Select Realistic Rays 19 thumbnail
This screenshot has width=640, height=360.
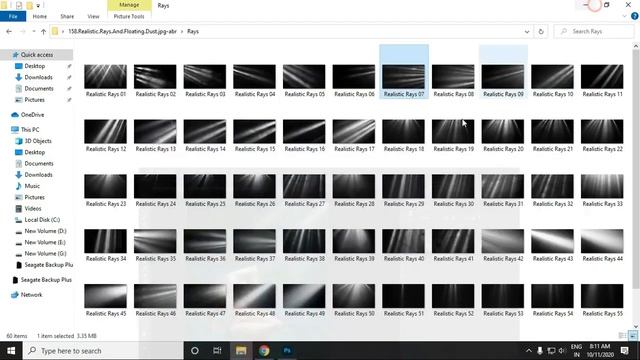pyautogui.click(x=453, y=131)
